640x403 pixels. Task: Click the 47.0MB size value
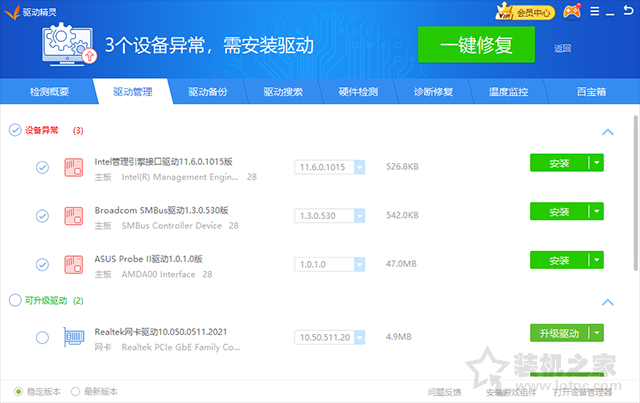pyautogui.click(x=401, y=264)
